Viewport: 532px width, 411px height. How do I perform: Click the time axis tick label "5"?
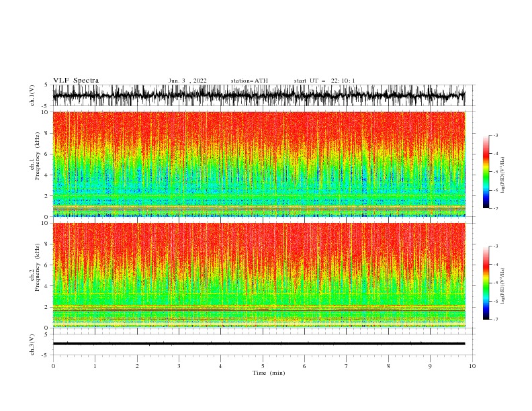tap(263, 366)
